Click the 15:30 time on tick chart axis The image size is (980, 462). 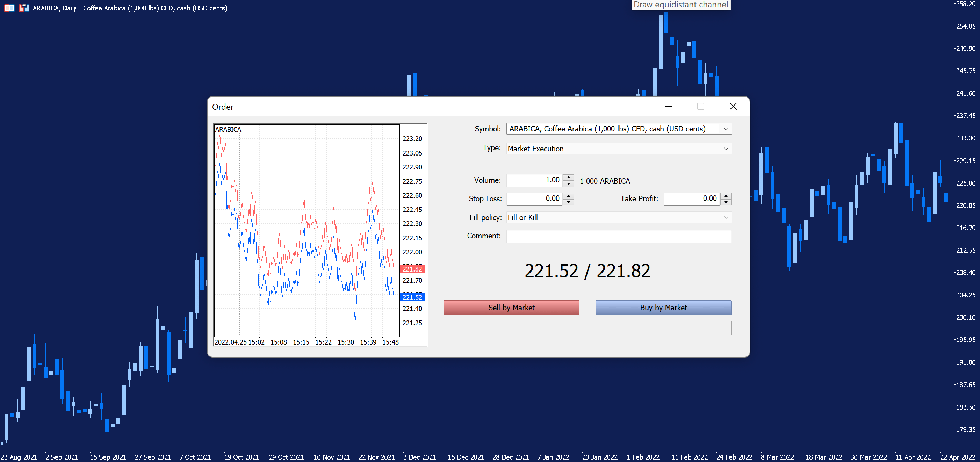click(x=345, y=342)
